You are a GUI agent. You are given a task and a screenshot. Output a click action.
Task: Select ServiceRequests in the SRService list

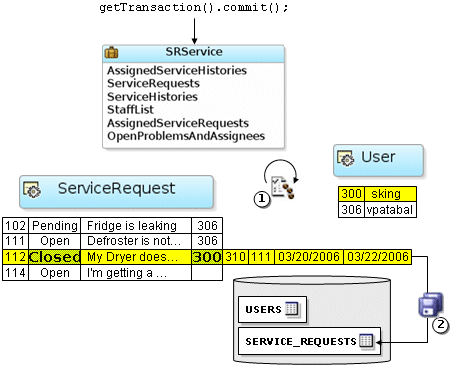pos(153,83)
